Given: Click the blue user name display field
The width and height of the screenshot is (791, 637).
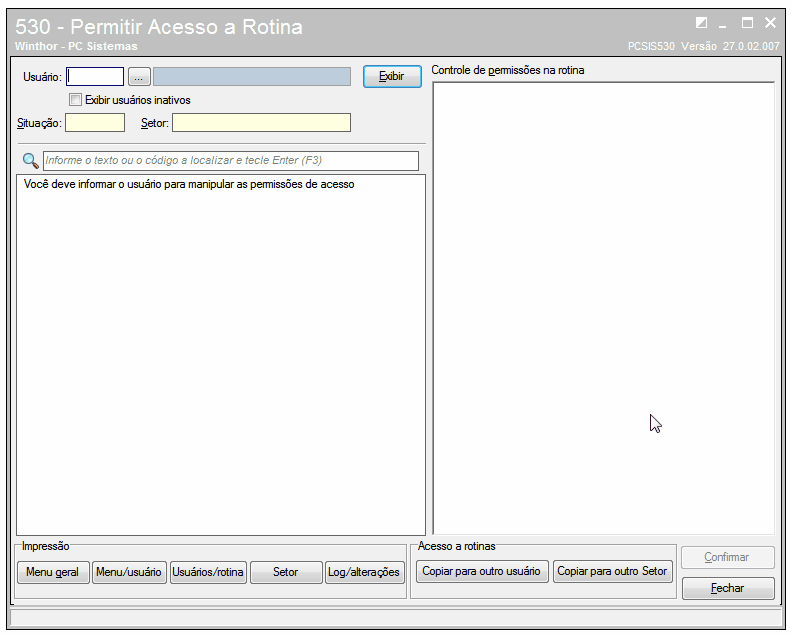Looking at the screenshot, I should point(252,77).
